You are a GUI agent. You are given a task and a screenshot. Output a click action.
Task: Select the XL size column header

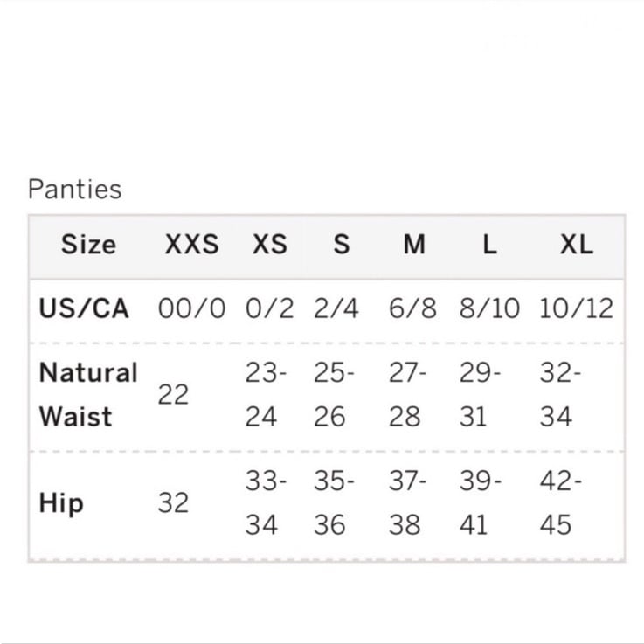coord(577,245)
